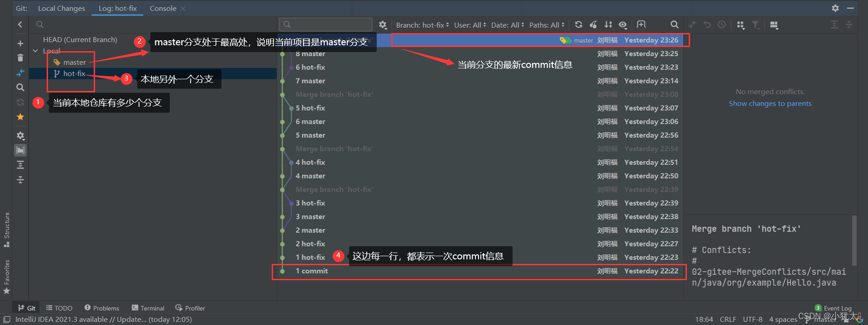Expand all in the changed files pane

tap(834, 24)
